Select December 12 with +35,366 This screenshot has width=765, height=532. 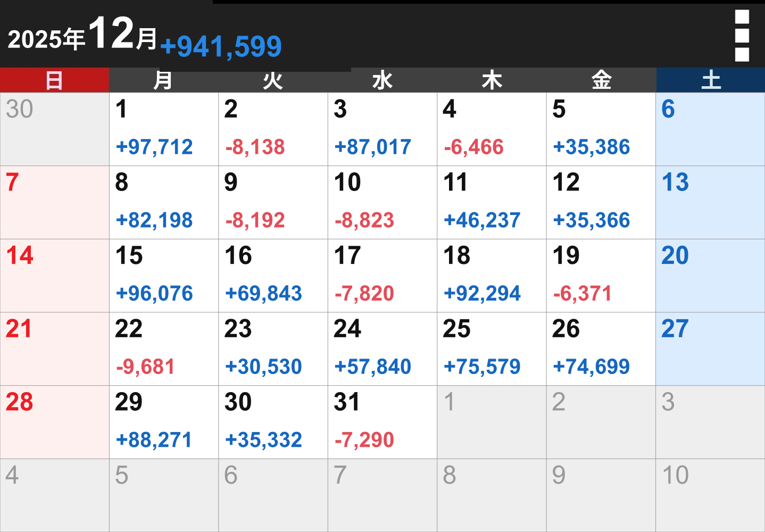pos(601,203)
